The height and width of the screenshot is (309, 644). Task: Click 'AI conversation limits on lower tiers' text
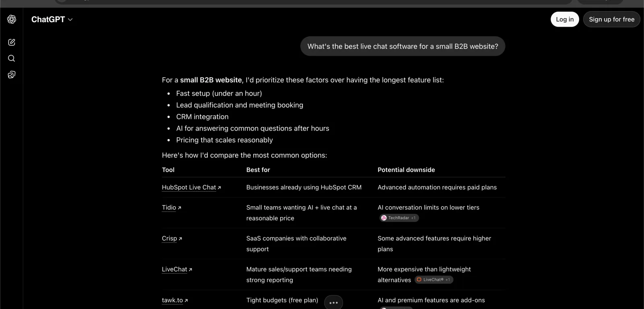[428, 207]
